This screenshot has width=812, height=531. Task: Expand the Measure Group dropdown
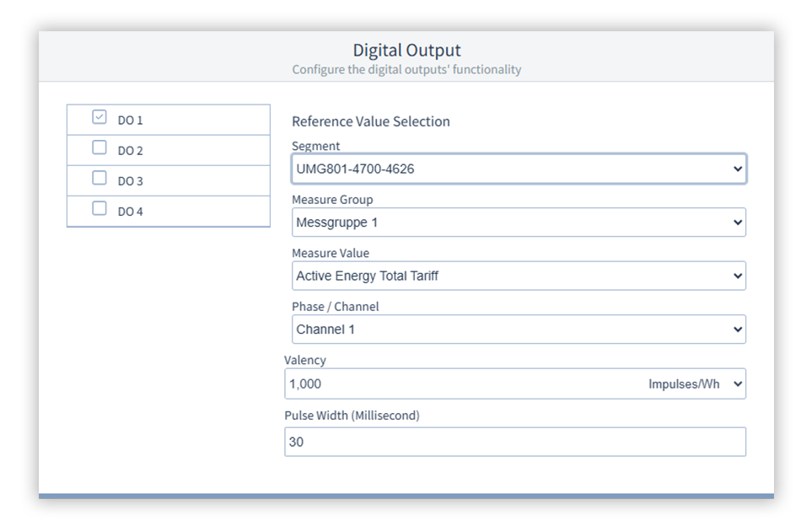(518, 223)
